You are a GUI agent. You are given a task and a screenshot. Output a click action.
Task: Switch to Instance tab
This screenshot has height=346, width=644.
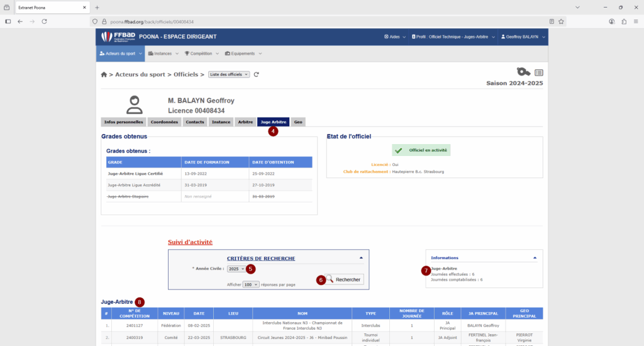coord(221,122)
